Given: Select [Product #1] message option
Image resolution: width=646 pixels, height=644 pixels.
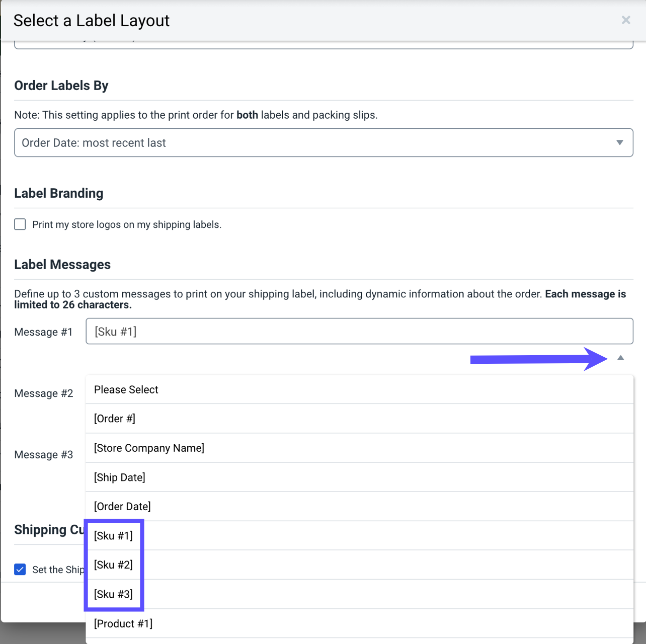Looking at the screenshot, I should [123, 623].
